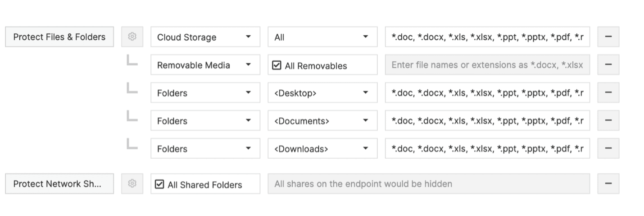Remove the All Shared Folders row

pyautogui.click(x=608, y=184)
